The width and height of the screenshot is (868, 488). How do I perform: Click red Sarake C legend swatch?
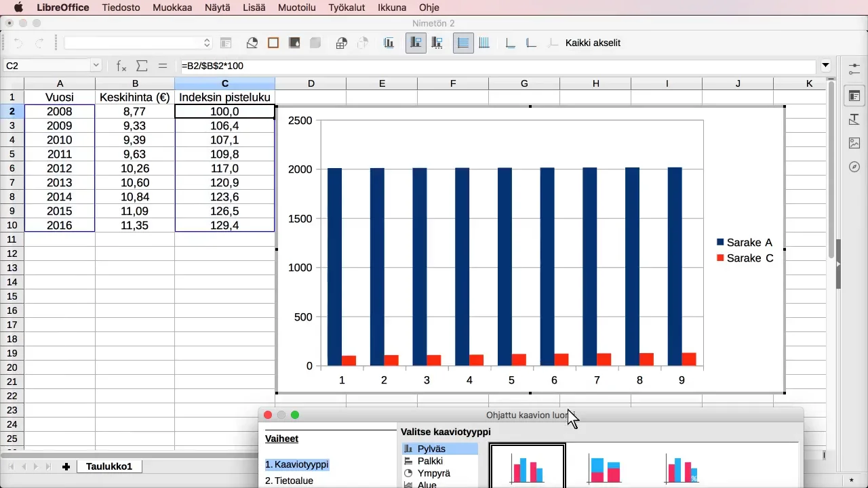(721, 258)
